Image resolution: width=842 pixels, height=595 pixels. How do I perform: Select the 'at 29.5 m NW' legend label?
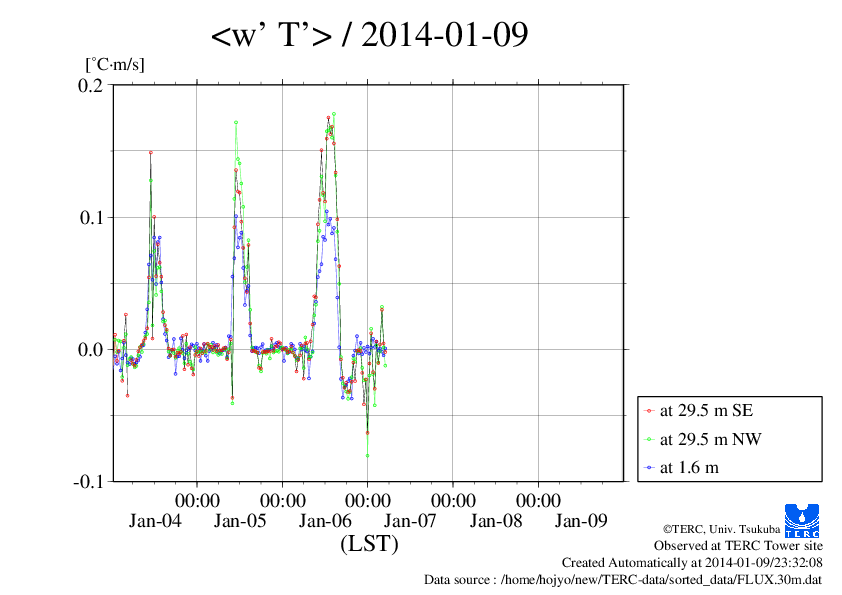coord(710,439)
